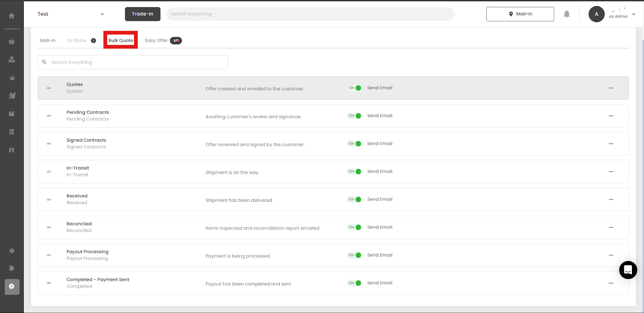644x313 pixels.
Task: Toggle Send Email for Payout Processing
Action: (355, 255)
